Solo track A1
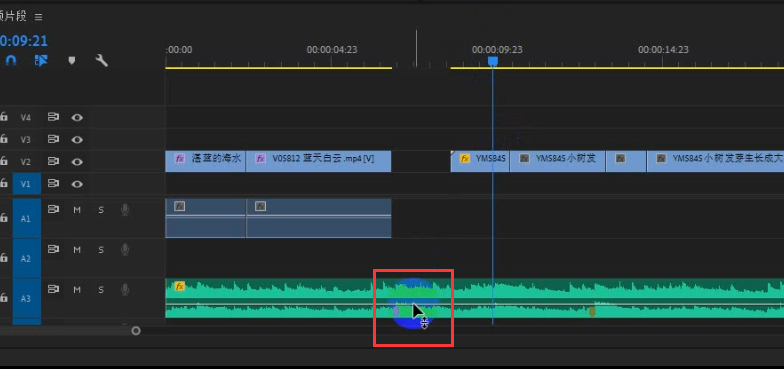The height and width of the screenshot is (369, 784). point(101,210)
